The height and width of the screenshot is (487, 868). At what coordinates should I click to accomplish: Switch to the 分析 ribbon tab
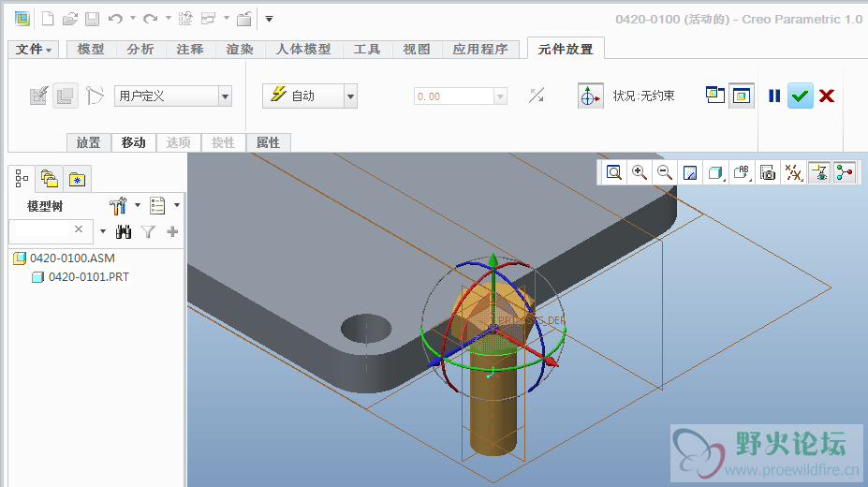[x=140, y=50]
